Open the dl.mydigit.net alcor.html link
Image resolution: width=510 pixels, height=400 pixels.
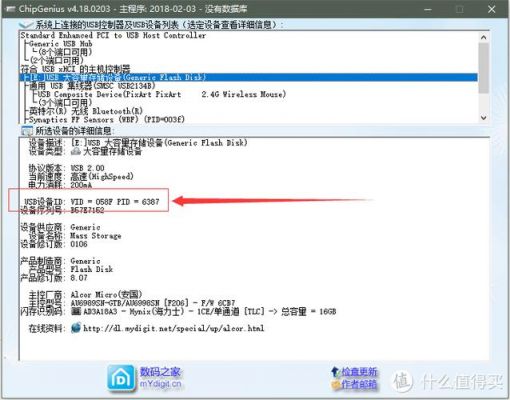click(x=173, y=328)
